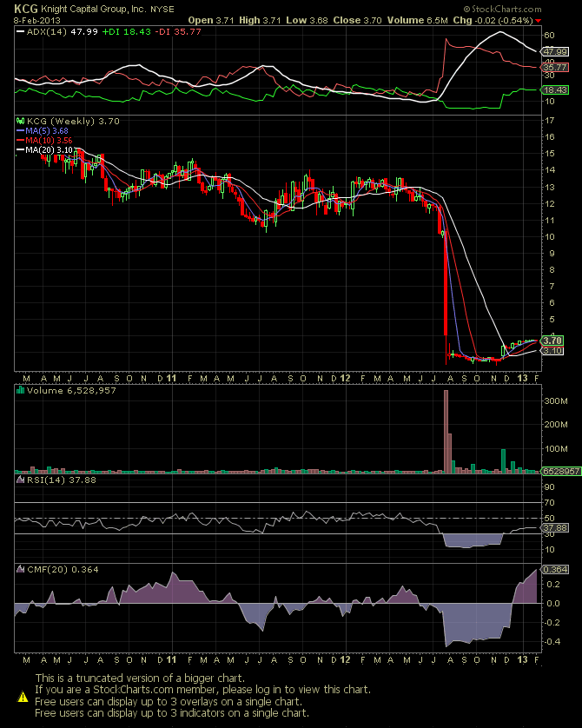Click the white line marker before ADX(14)
582x728 pixels.
click(21, 32)
